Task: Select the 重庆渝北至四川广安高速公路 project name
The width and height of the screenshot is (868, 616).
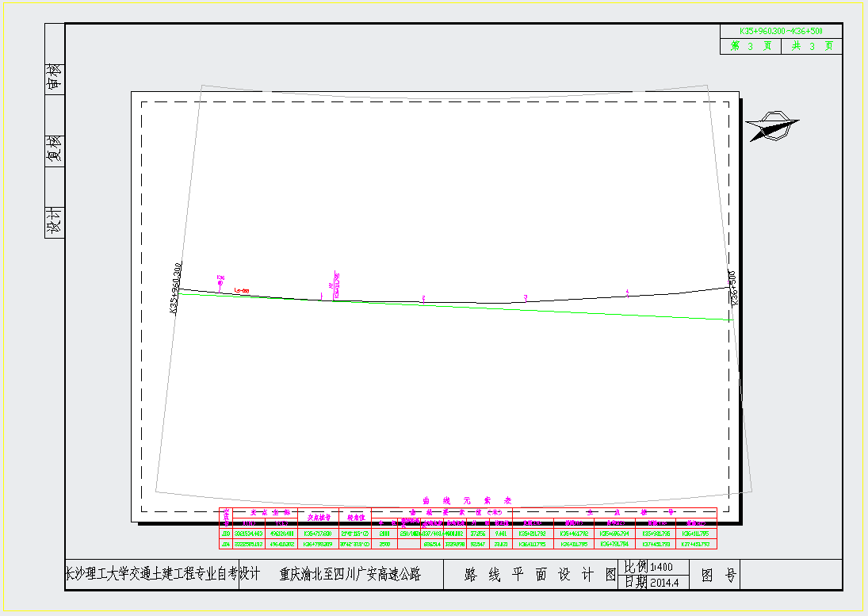Action: 350,574
